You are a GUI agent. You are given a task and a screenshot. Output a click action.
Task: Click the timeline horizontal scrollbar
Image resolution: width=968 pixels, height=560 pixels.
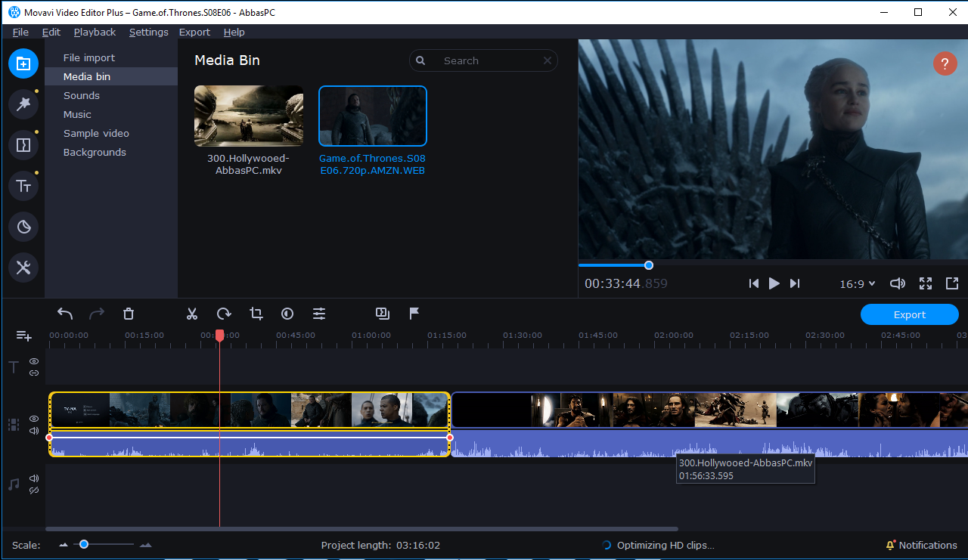(361, 529)
